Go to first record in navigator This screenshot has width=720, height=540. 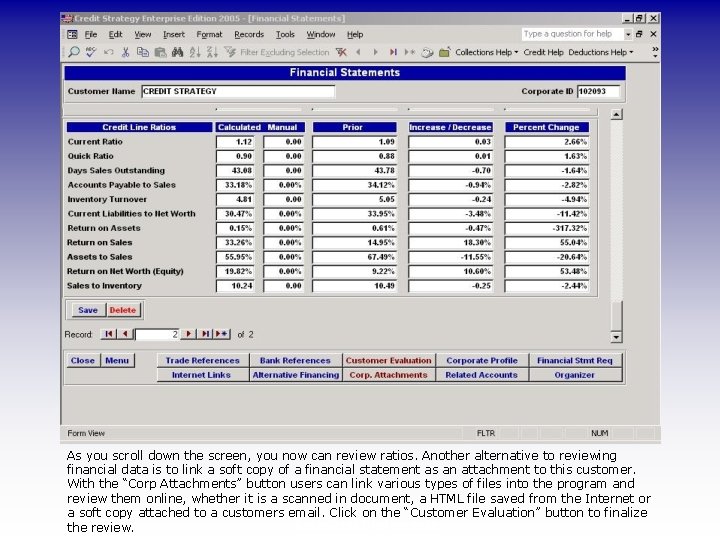tap(108, 334)
